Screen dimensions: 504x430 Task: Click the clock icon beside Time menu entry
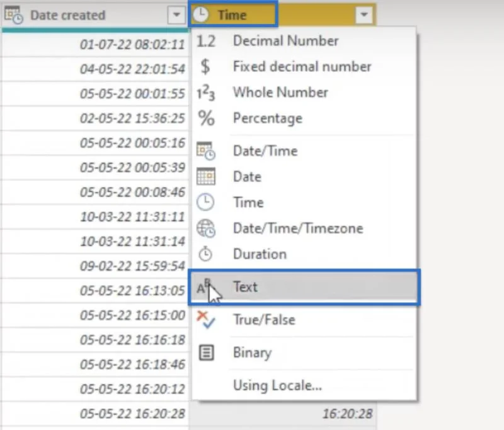click(205, 202)
